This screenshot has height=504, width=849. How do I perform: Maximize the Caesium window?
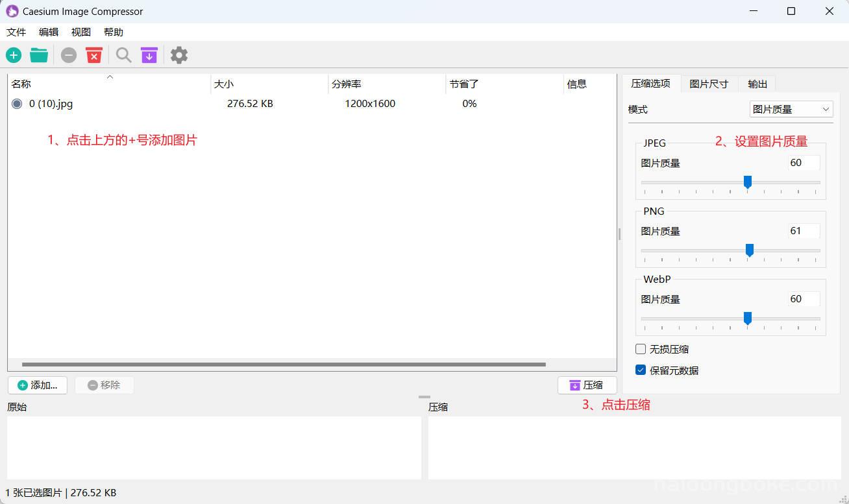[791, 11]
